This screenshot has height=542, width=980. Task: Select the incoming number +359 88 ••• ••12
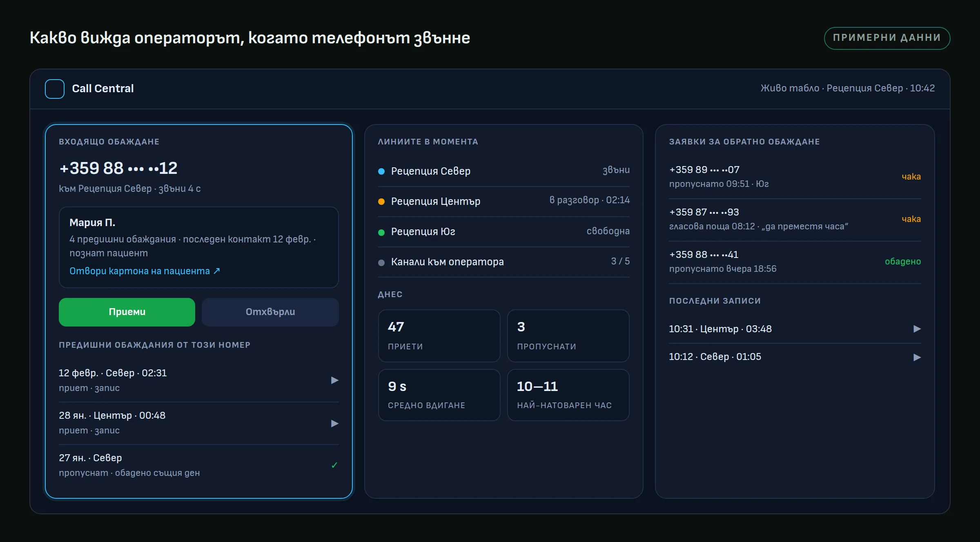(118, 168)
